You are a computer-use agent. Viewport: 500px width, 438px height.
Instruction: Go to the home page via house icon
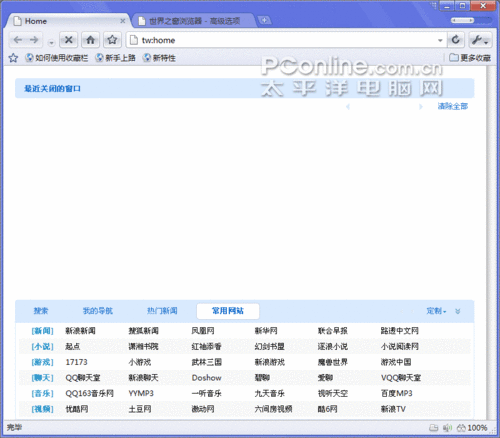[x=90, y=40]
